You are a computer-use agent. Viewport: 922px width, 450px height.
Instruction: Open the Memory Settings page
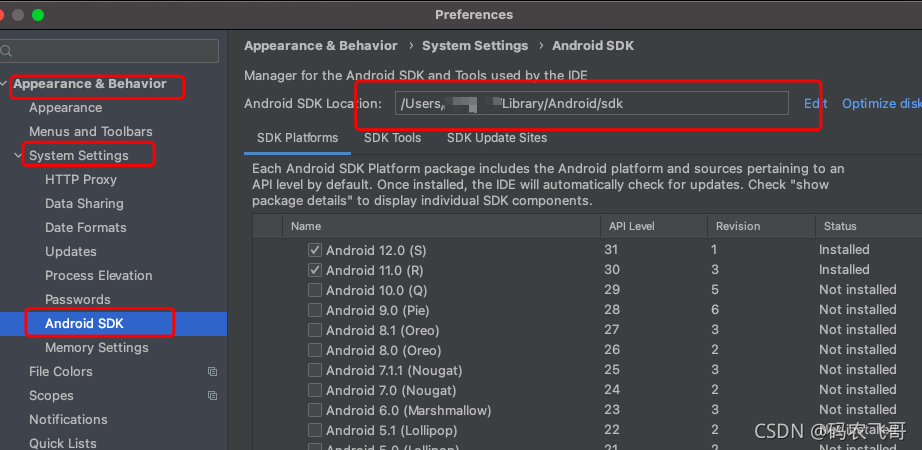(x=96, y=348)
